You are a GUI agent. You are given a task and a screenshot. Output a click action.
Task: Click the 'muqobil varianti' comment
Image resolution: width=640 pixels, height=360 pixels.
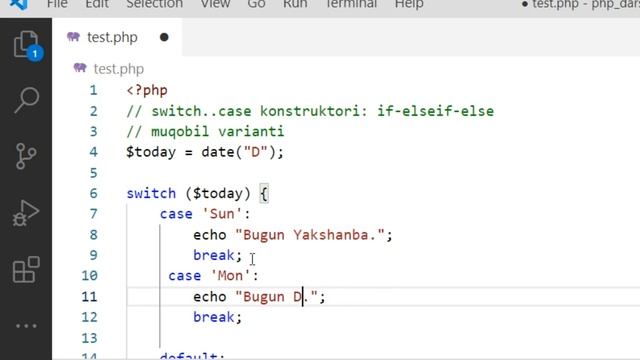(x=205, y=132)
